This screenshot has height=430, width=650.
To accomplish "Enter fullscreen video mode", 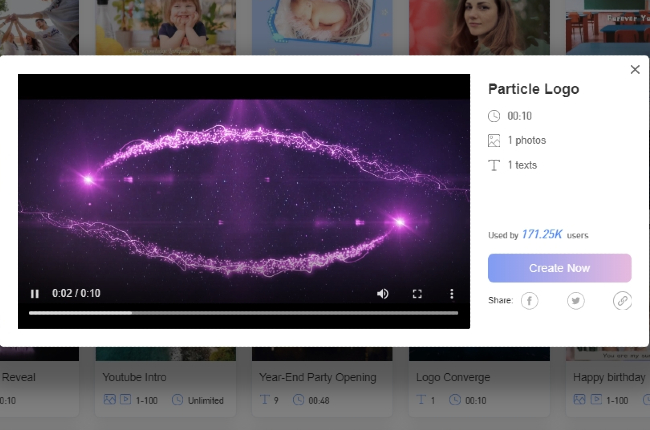I will click(x=417, y=294).
